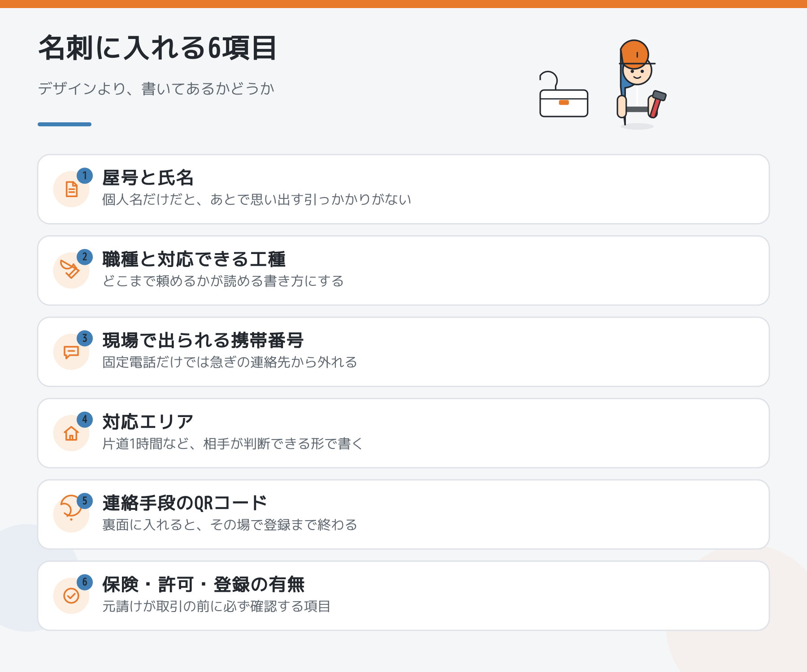Click the text 元請けが取引の前に必ず確認する項目
807x672 pixels.
[216, 606]
